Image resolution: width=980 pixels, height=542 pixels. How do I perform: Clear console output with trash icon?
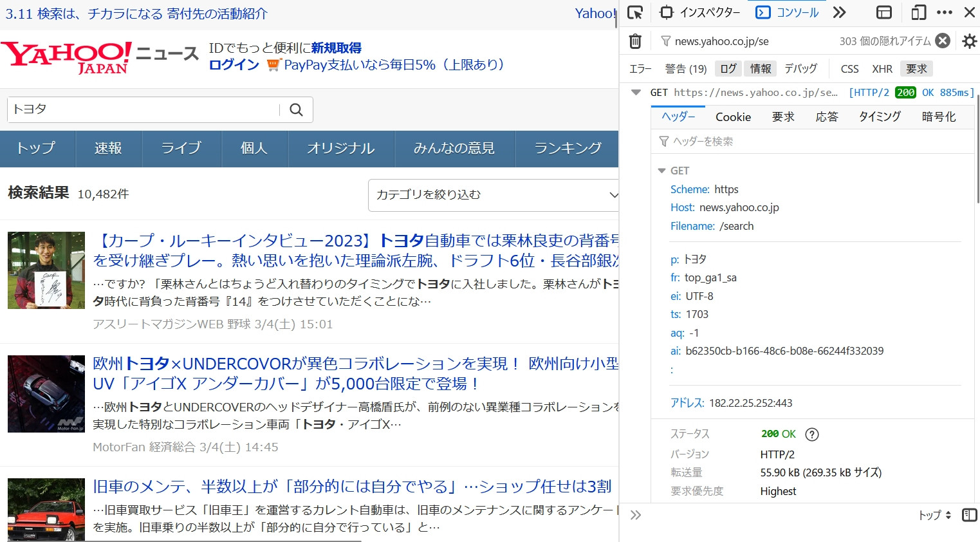(x=635, y=41)
